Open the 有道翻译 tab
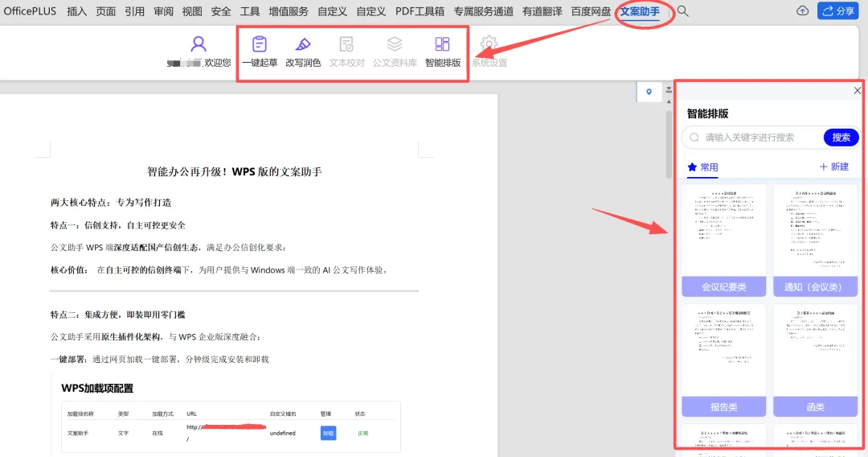This screenshot has width=868, height=457. pyautogui.click(x=542, y=11)
